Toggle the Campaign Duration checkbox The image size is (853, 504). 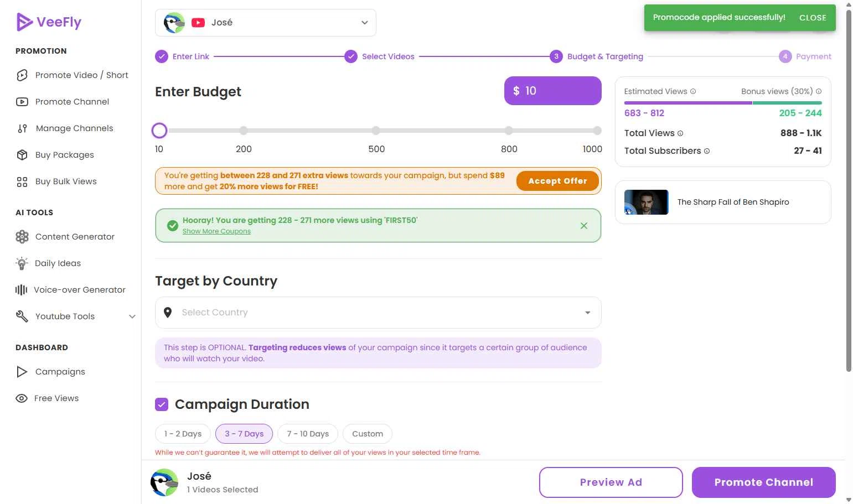pos(162,404)
